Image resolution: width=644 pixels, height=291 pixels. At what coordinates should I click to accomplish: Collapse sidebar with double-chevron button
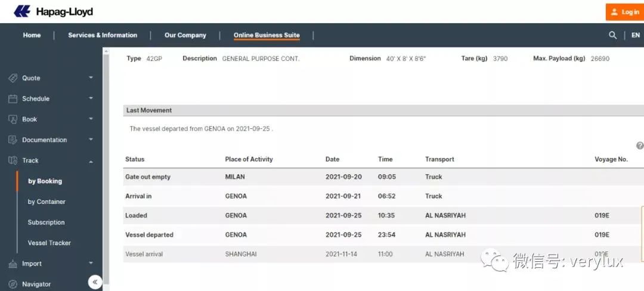pos(95,282)
